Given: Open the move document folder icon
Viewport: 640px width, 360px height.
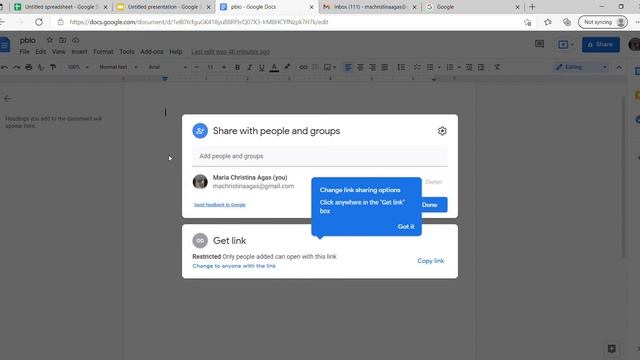Looking at the screenshot, I should [x=62, y=40].
